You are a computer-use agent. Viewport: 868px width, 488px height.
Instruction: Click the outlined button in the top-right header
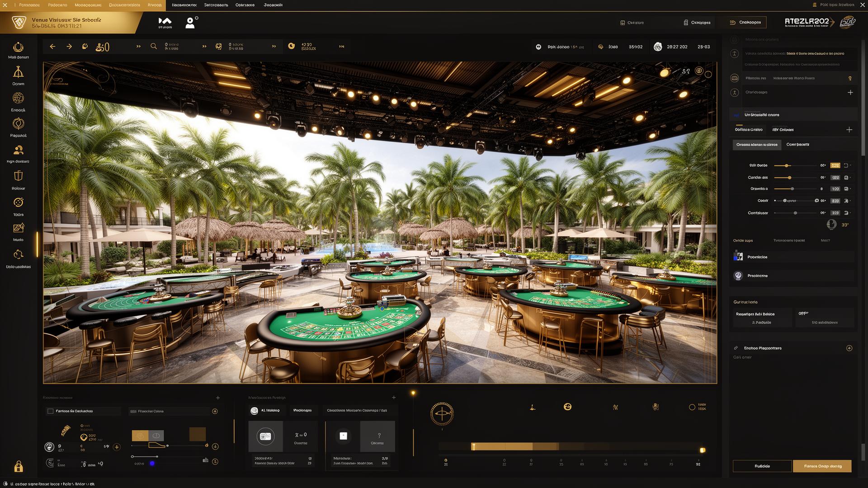(743, 22)
